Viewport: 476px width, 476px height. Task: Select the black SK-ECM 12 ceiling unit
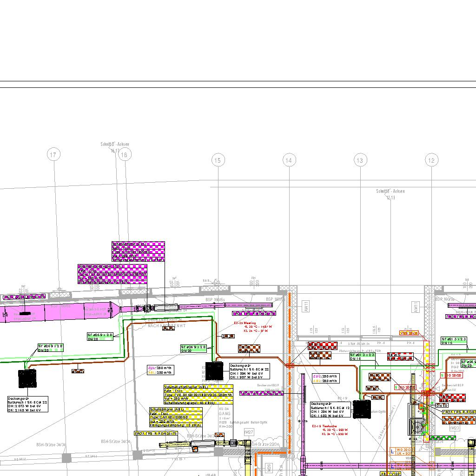pos(362,409)
